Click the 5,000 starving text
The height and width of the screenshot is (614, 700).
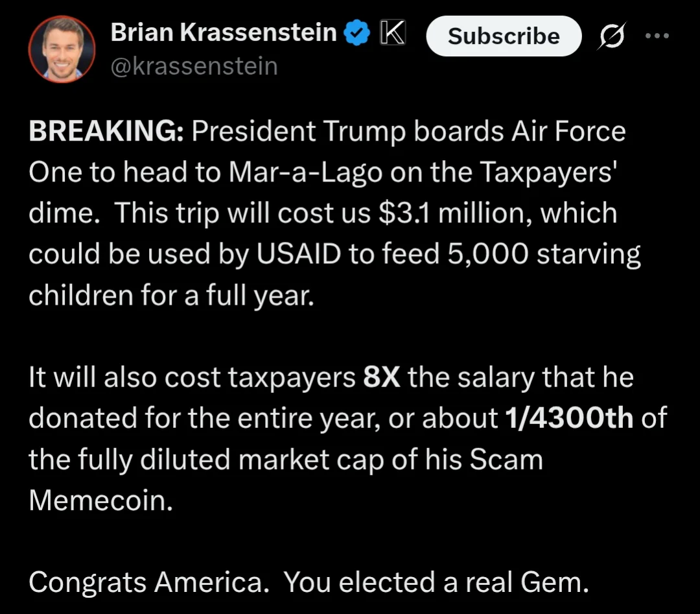pyautogui.click(x=544, y=255)
